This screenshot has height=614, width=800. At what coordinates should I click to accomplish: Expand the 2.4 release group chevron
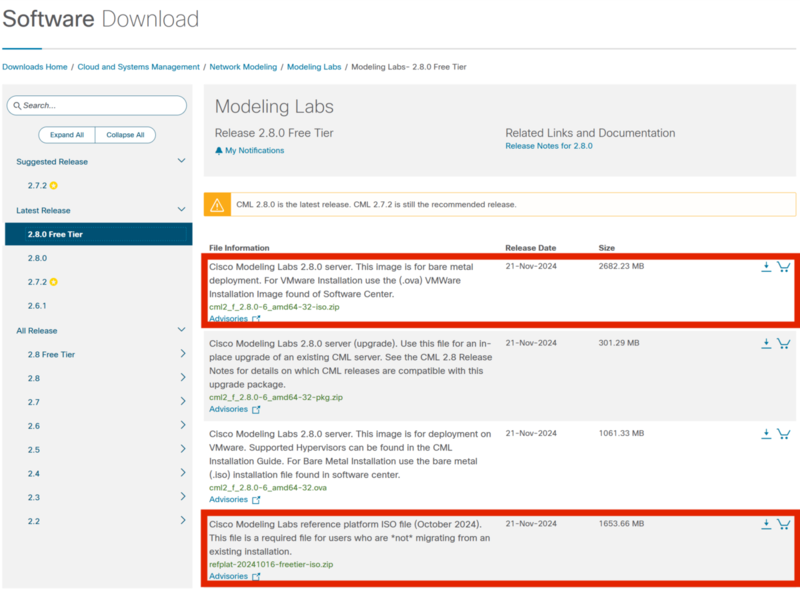pos(183,473)
